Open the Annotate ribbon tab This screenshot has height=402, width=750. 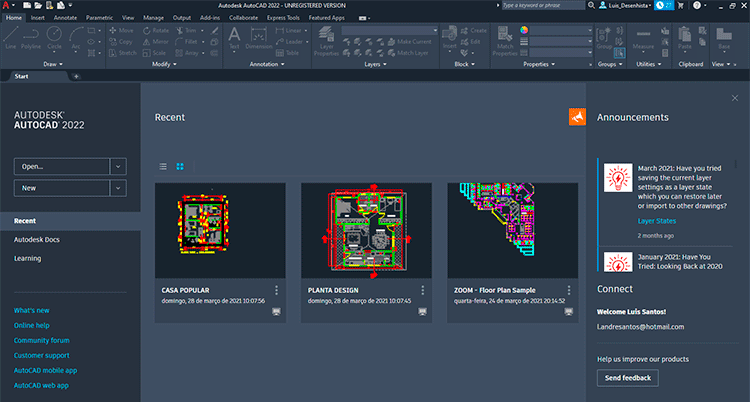point(65,18)
